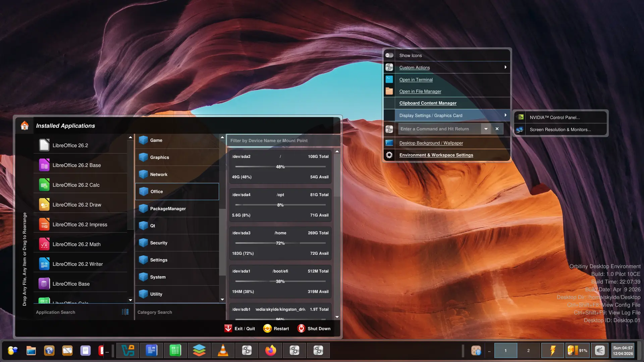The image size is (644, 362).
Task: Click the volume speaker tray icon
Action: click(x=599, y=351)
